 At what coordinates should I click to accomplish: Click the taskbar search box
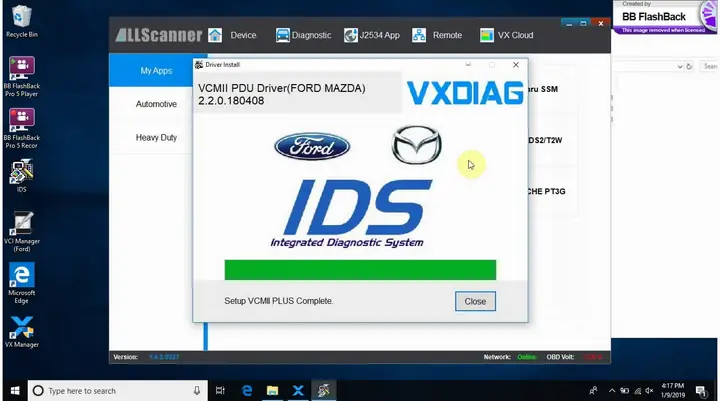pyautogui.click(x=118, y=390)
